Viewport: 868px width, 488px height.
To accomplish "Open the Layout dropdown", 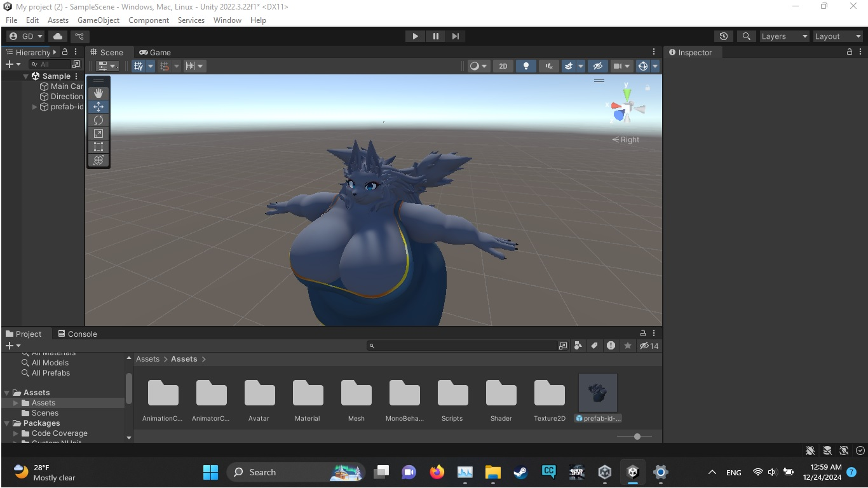I will click(837, 36).
